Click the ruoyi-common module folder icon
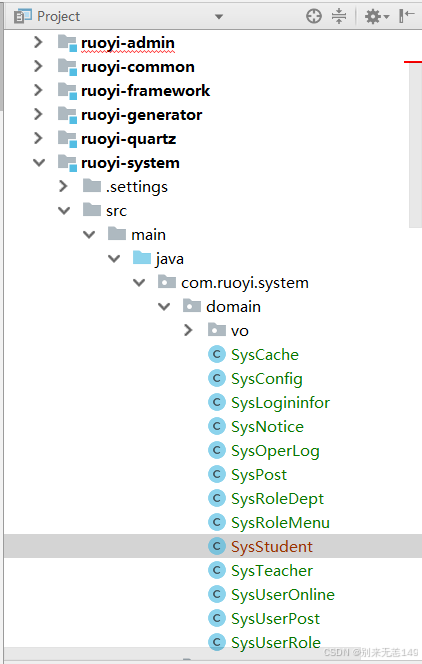Screen dimensions: 422x664 67,67
